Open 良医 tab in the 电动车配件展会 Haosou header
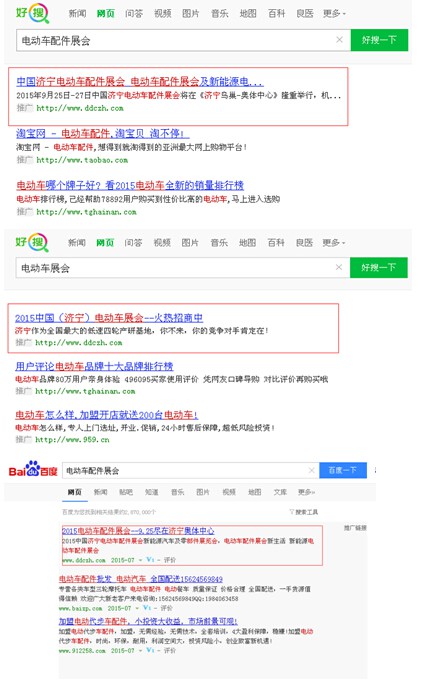Screen dimensions: 424x689 pyautogui.click(x=305, y=14)
